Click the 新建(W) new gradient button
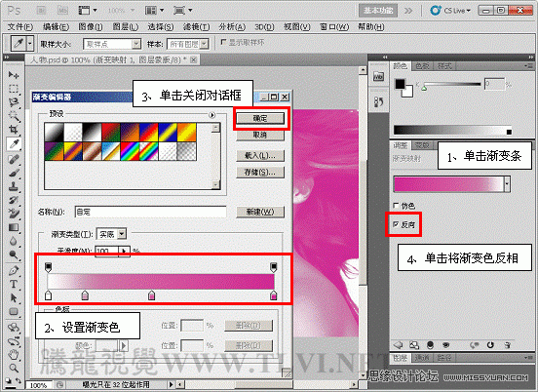 (x=260, y=212)
